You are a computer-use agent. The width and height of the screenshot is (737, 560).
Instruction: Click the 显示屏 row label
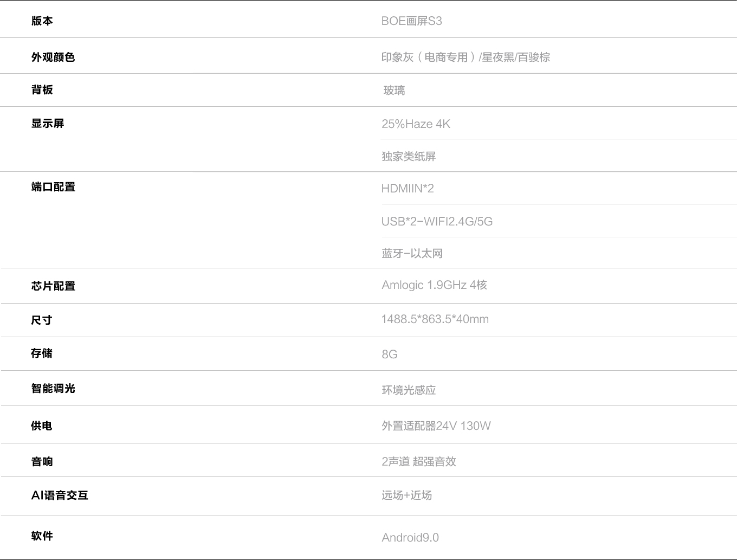47,124
